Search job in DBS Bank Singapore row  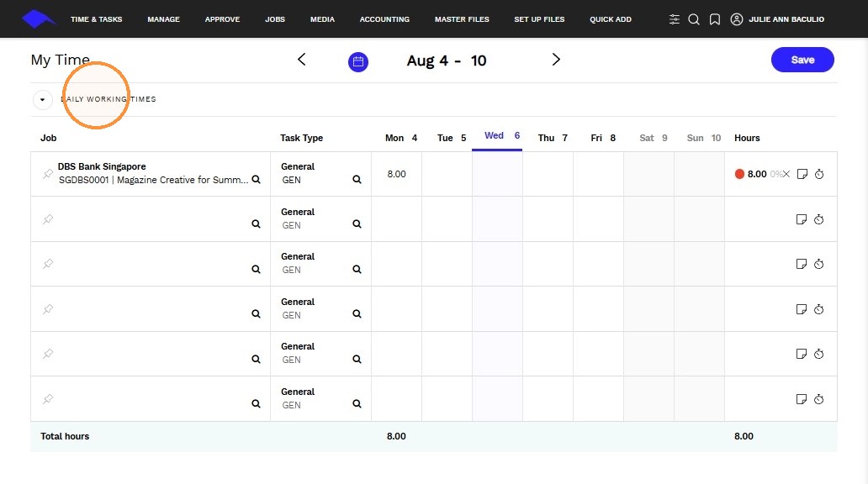pyautogui.click(x=256, y=179)
